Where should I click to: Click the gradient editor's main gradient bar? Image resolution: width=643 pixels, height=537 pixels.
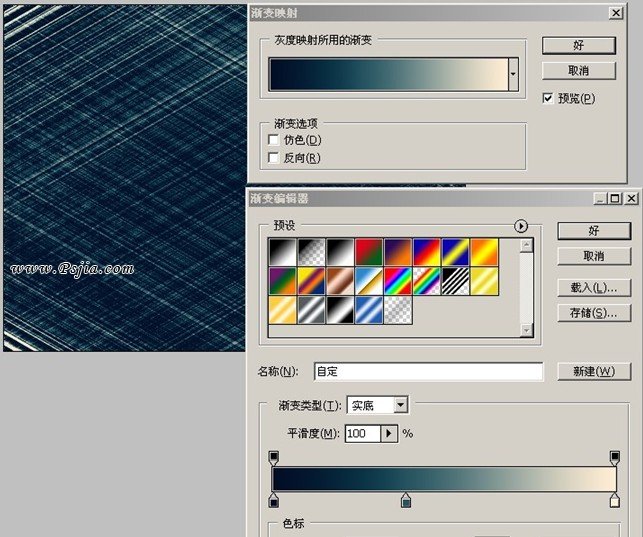[445, 479]
